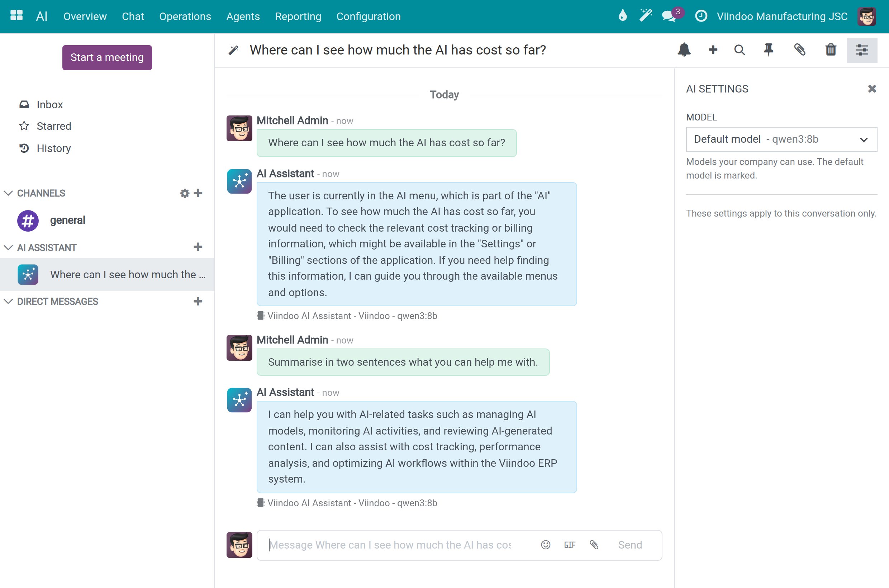Delete conversation with trash icon

831,50
